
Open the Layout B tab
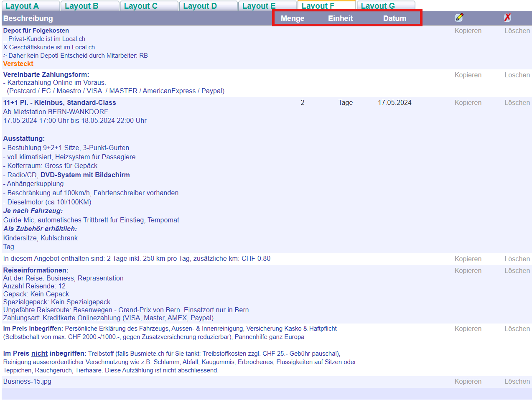click(x=90, y=6)
